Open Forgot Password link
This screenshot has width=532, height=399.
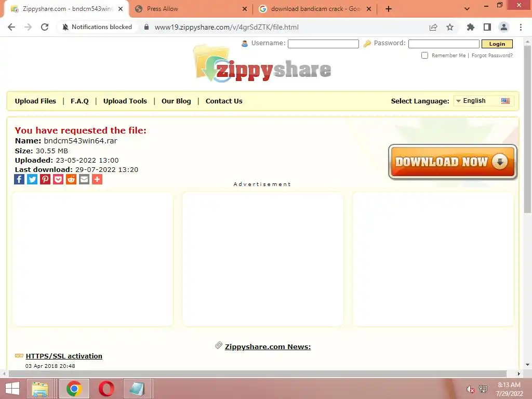coord(492,55)
